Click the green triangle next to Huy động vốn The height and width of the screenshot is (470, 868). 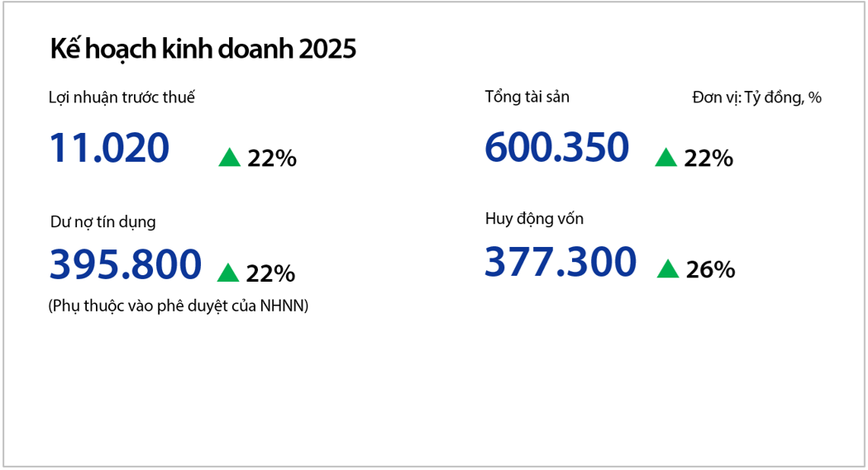(668, 269)
